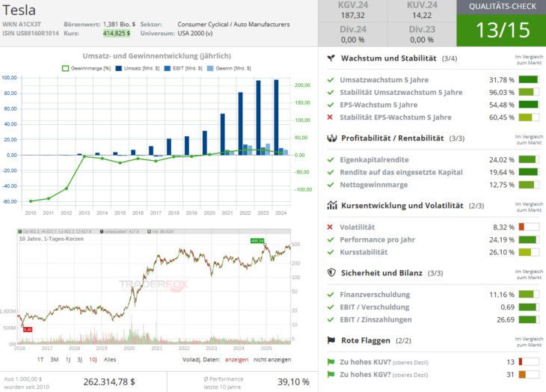The width and height of the screenshot is (546, 392).
Task: Click the shield icon beside Sicherheit und Bilanz
Action: [x=331, y=273]
